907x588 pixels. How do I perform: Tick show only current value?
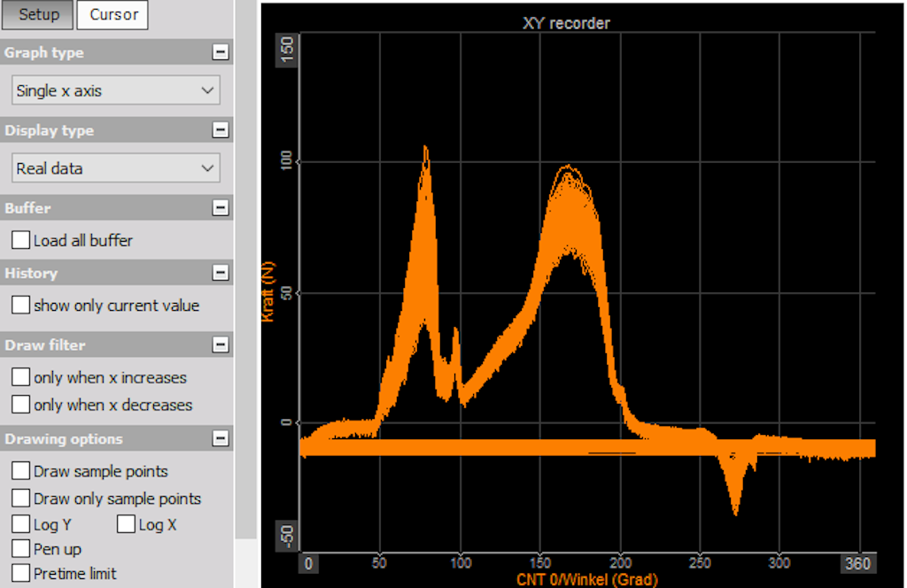coord(21,305)
